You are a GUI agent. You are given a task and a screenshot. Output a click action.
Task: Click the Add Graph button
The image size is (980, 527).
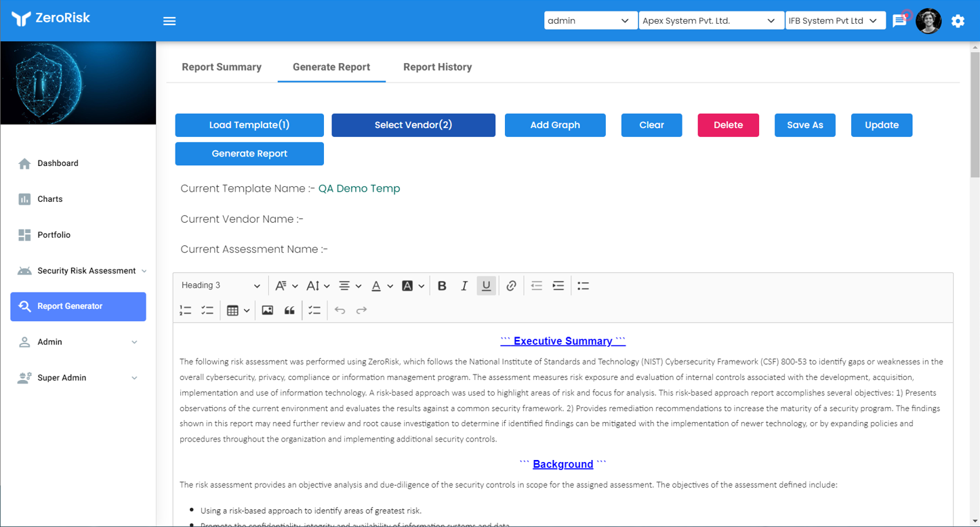pos(555,125)
